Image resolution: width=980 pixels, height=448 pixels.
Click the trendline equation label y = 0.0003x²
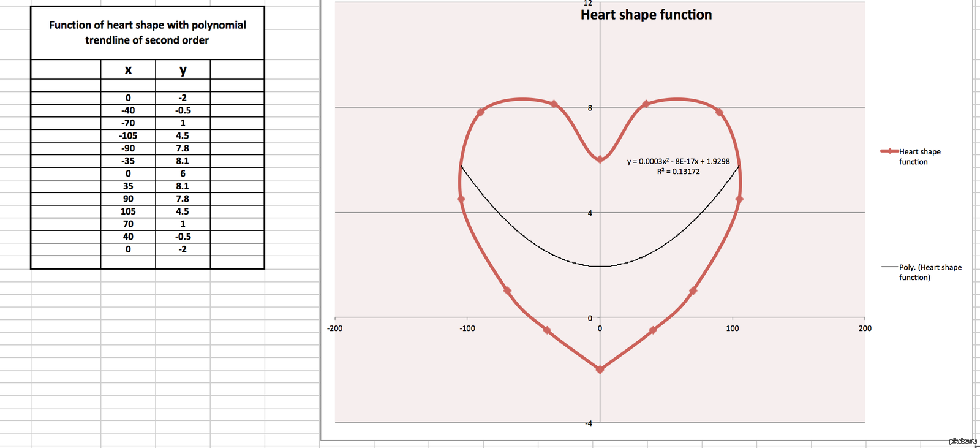(x=678, y=161)
